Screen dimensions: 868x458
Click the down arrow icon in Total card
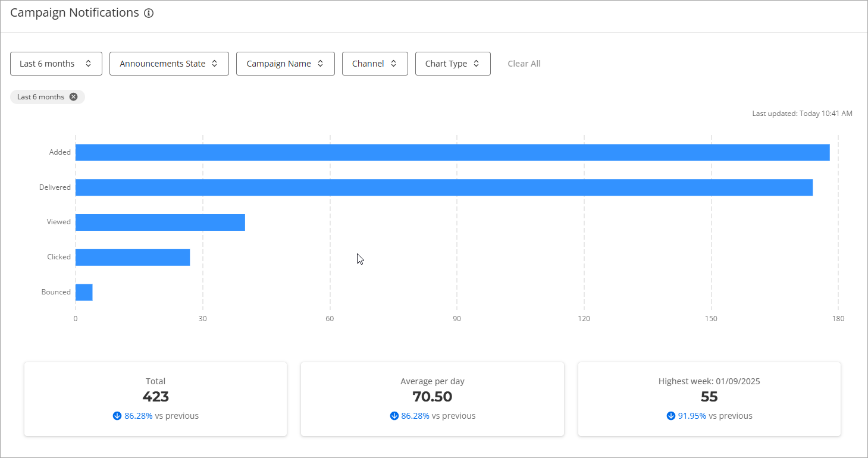click(x=117, y=416)
